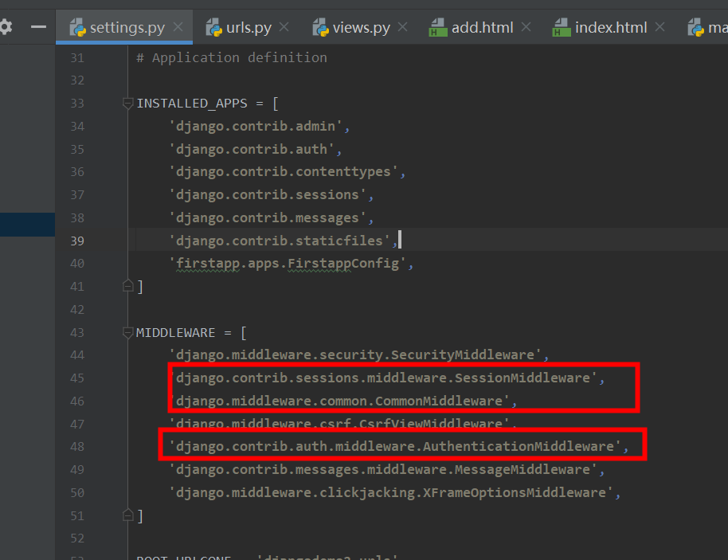
Task: Close the index.html tab
Action: pyautogui.click(x=660, y=27)
